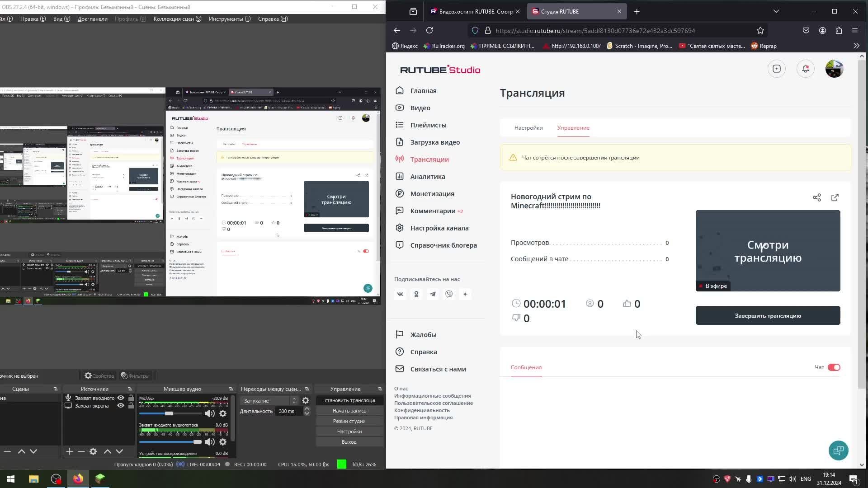Add a new source with the plus icon
This screenshot has height=488, width=868.
(x=69, y=451)
